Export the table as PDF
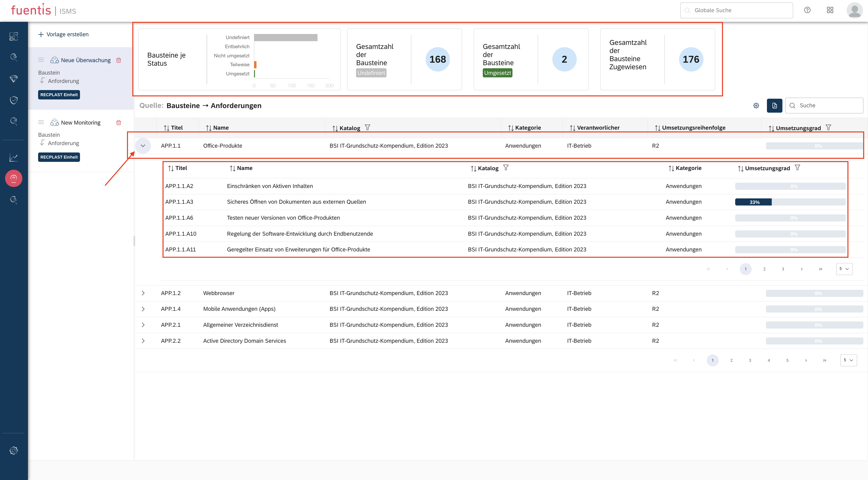This screenshot has height=480, width=868. click(x=774, y=105)
